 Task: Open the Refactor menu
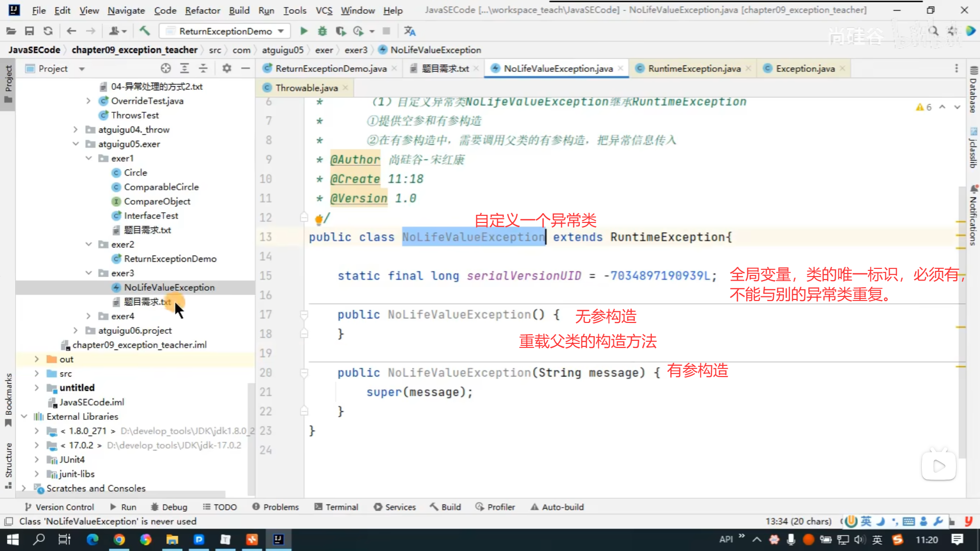point(202,10)
